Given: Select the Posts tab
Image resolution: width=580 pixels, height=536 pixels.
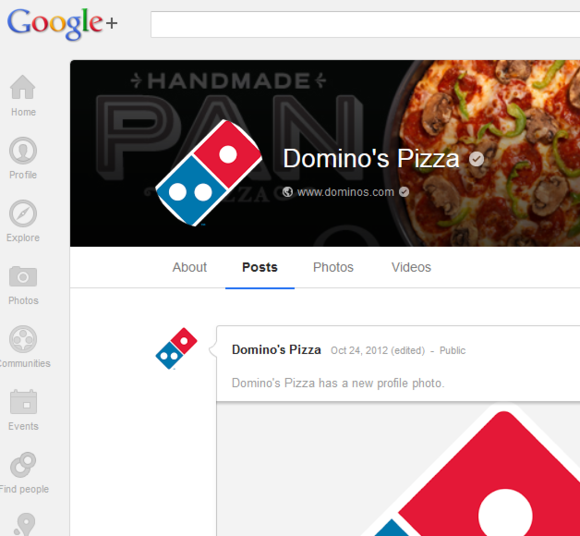Looking at the screenshot, I should [x=260, y=267].
